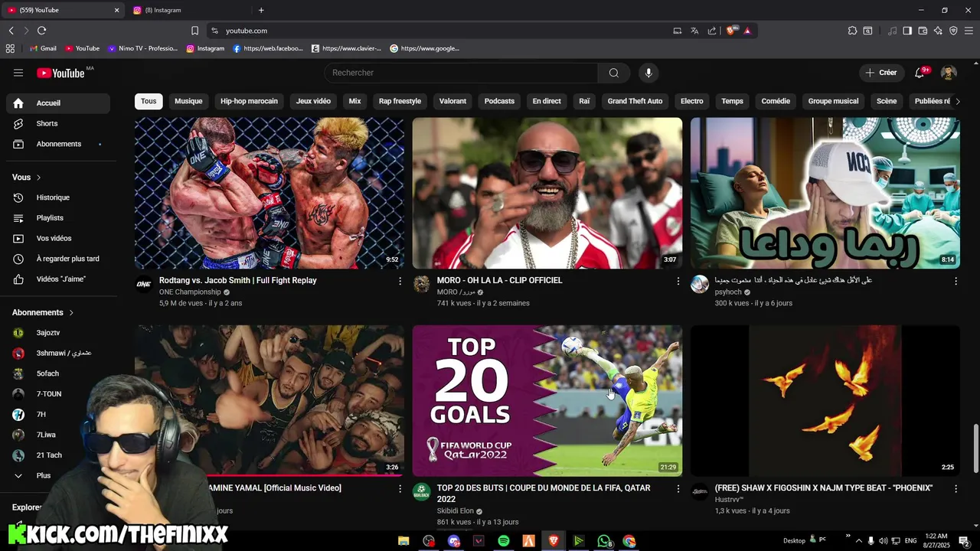Viewport: 980px width, 551px height.
Task: Select the Hip-hop marocain chip
Action: [249, 101]
